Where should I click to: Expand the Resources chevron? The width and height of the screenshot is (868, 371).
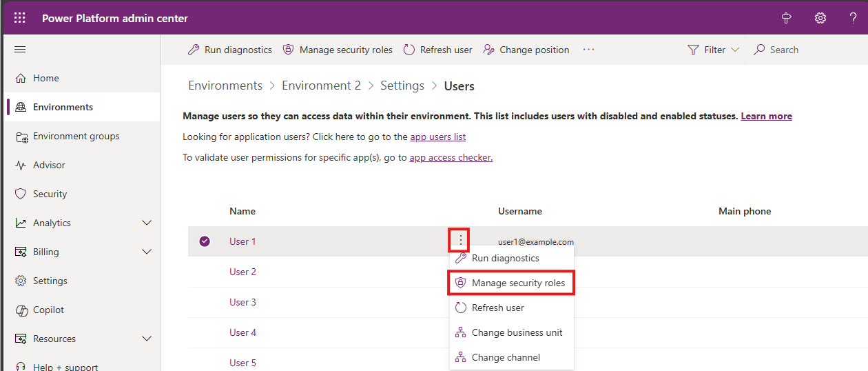coord(147,339)
